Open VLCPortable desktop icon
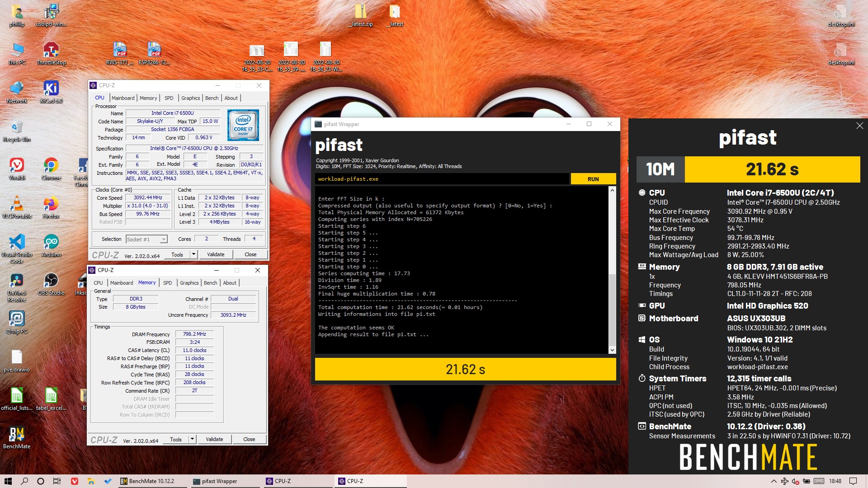 click(x=17, y=207)
